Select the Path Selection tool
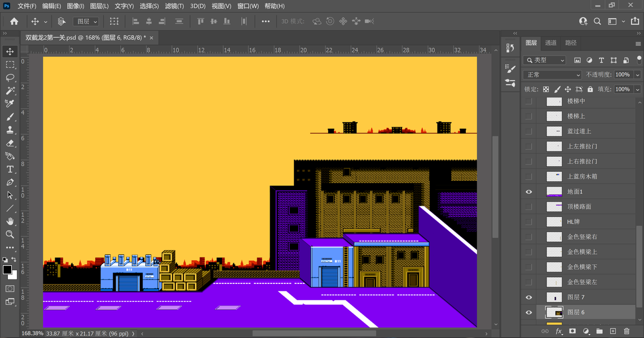Viewport: 644px width, 338px height. 10,195
